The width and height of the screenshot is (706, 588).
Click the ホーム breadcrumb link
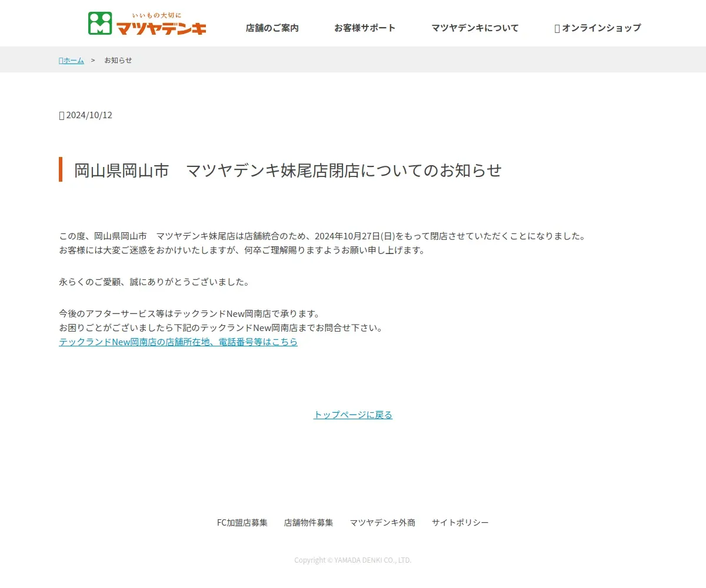72,60
